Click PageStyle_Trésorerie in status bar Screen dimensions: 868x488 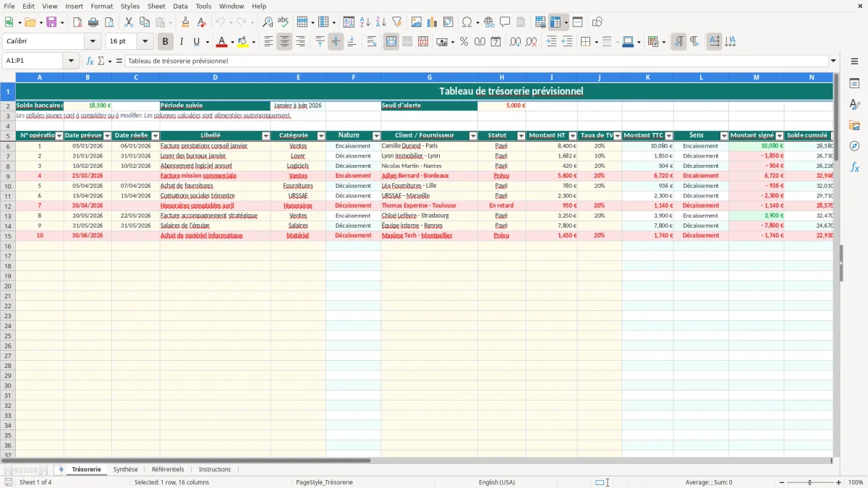click(324, 482)
